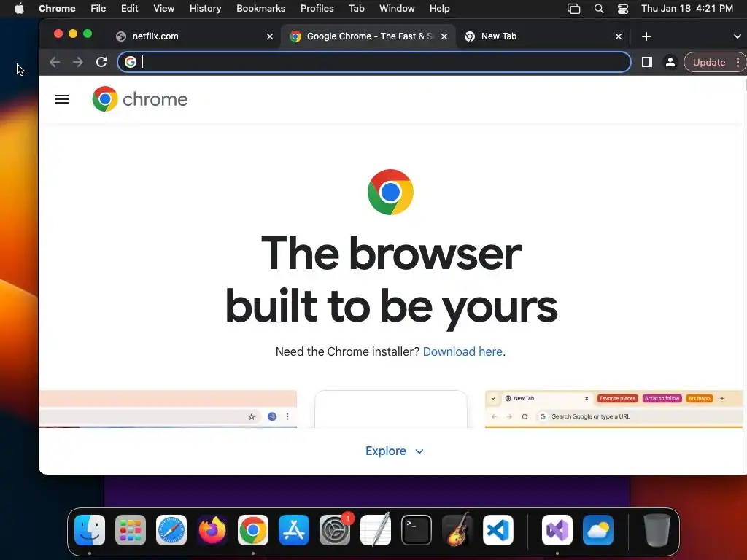
Task: Switch to the netflix.com tab
Action: (x=190, y=36)
